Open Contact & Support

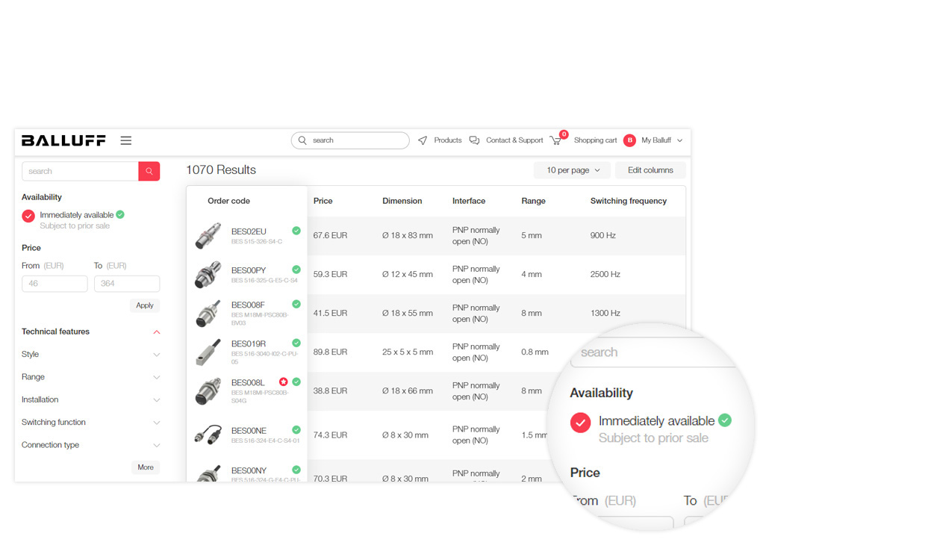[x=514, y=140]
